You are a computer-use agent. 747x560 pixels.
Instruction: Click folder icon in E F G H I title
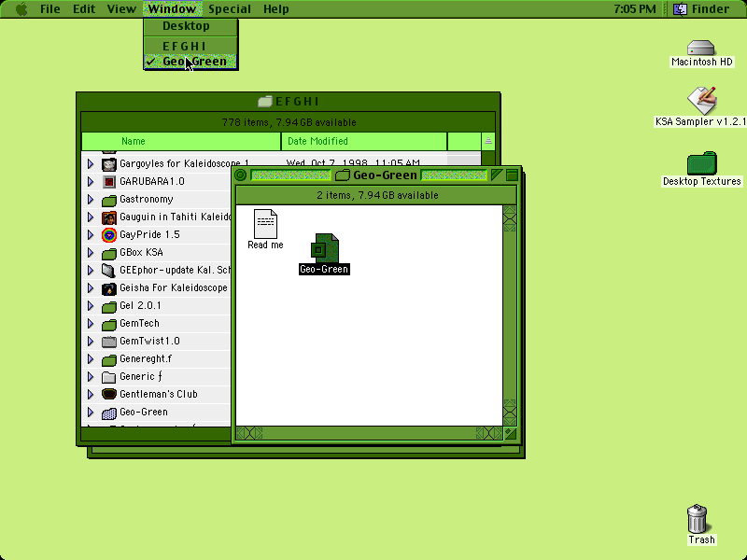tap(265, 102)
